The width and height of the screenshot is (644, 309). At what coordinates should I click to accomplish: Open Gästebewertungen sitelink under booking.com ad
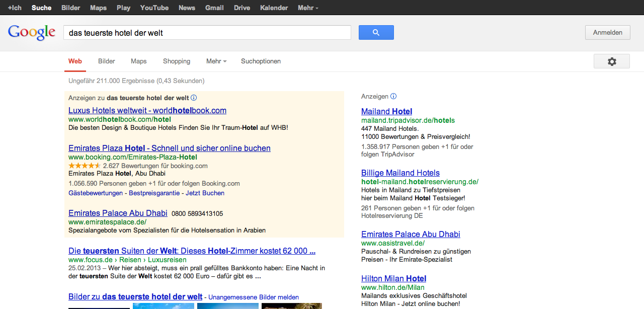[96, 193]
